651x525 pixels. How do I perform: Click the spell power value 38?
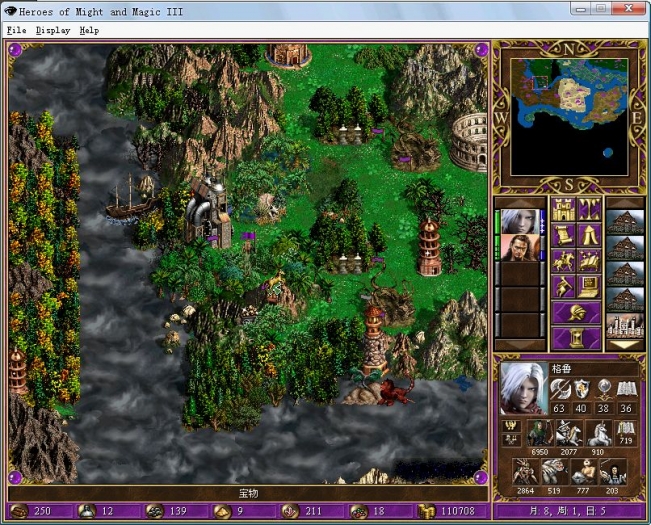(603, 408)
